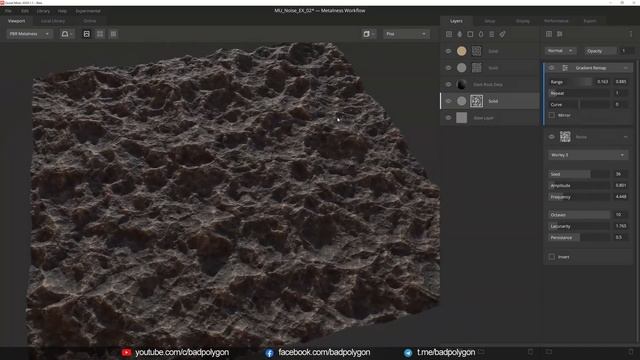Switch to the Export tab

(590, 21)
